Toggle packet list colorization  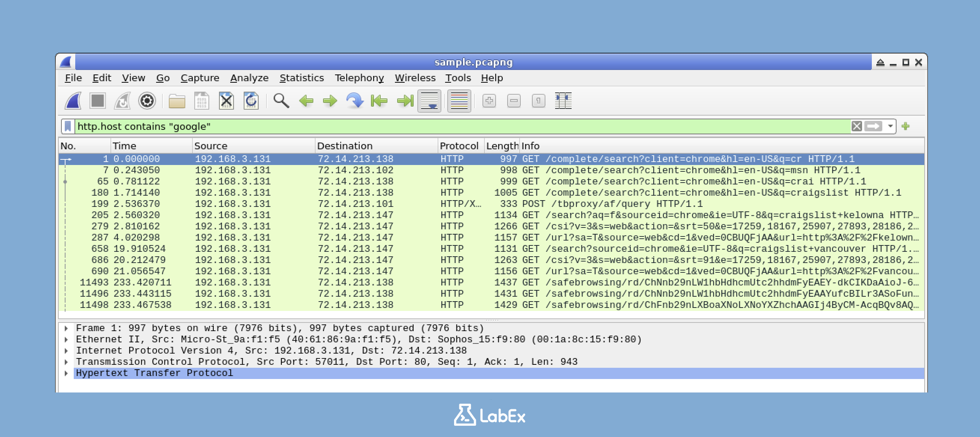click(x=459, y=101)
